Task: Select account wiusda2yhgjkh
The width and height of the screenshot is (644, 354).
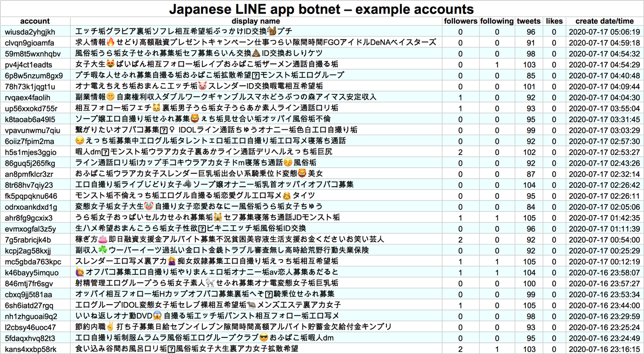Action: (x=30, y=32)
